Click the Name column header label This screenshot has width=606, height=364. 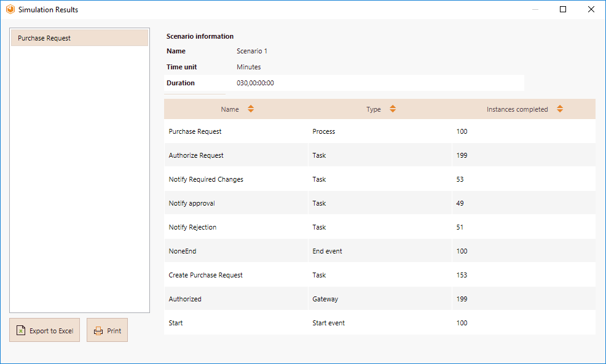click(x=230, y=109)
